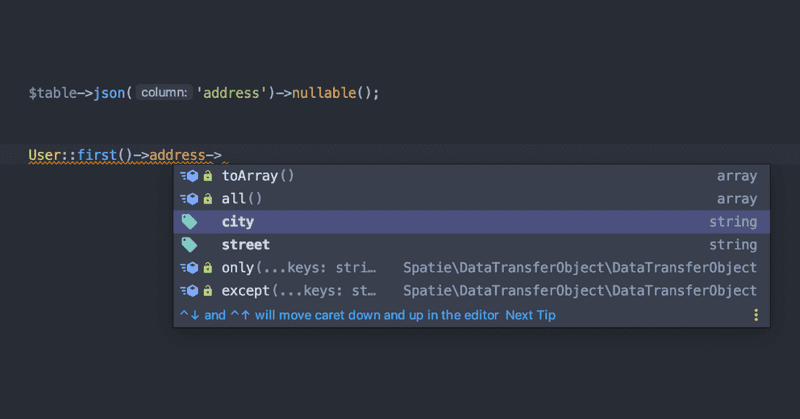Open the three-dot options menu in popup

756,315
